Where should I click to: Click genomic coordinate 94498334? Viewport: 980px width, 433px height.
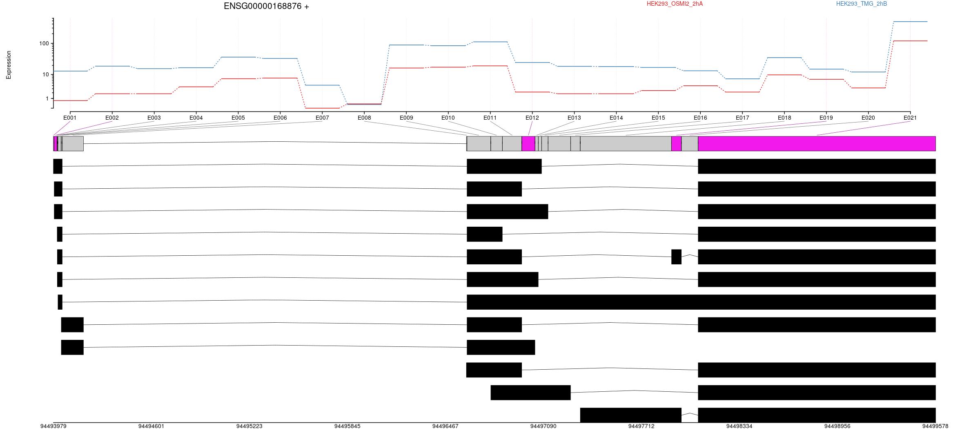click(x=739, y=426)
